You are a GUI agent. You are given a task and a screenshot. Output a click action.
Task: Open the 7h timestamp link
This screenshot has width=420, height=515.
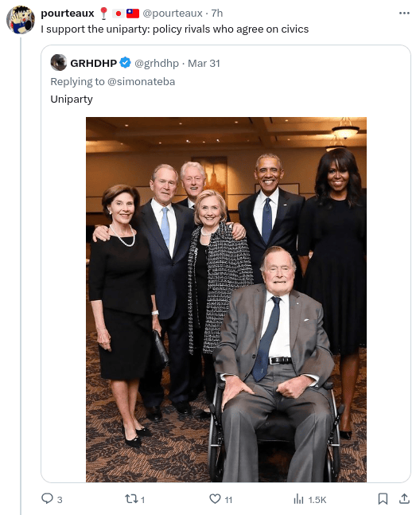217,14
